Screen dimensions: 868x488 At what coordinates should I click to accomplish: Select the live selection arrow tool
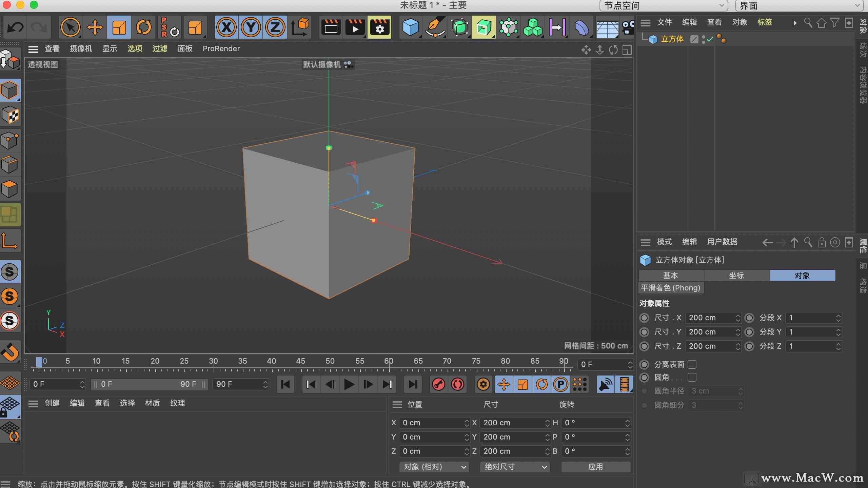[70, 27]
